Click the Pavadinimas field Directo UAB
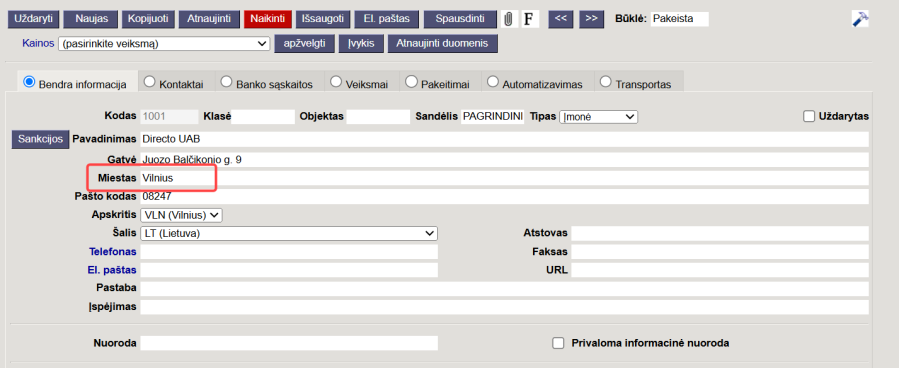This screenshot has height=368, width=899. coord(505,139)
